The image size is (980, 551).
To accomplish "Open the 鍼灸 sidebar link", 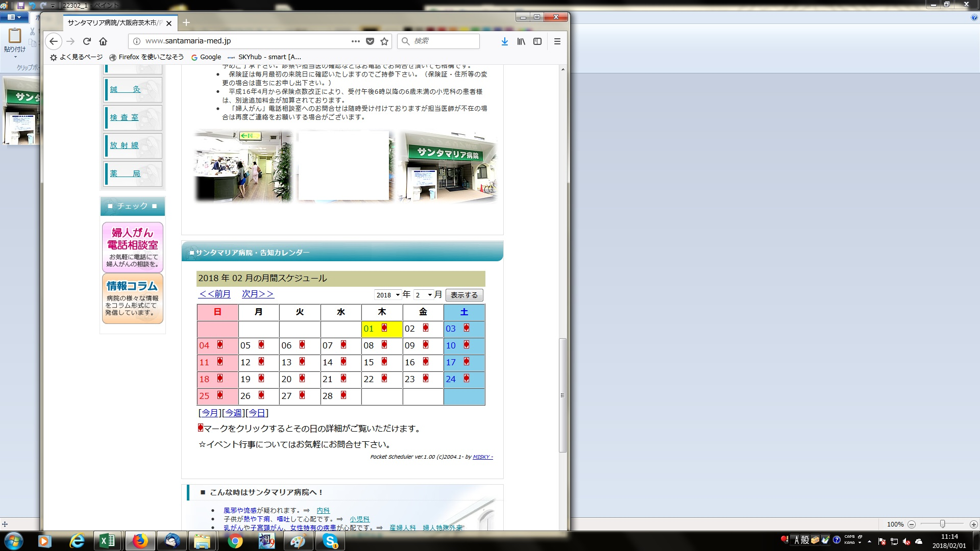I will pos(125,89).
